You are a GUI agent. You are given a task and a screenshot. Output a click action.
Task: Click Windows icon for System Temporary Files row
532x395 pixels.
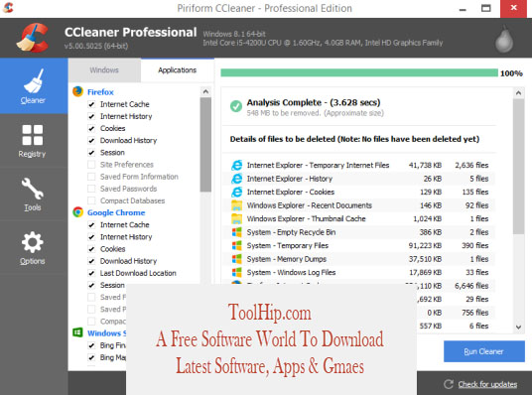point(236,245)
